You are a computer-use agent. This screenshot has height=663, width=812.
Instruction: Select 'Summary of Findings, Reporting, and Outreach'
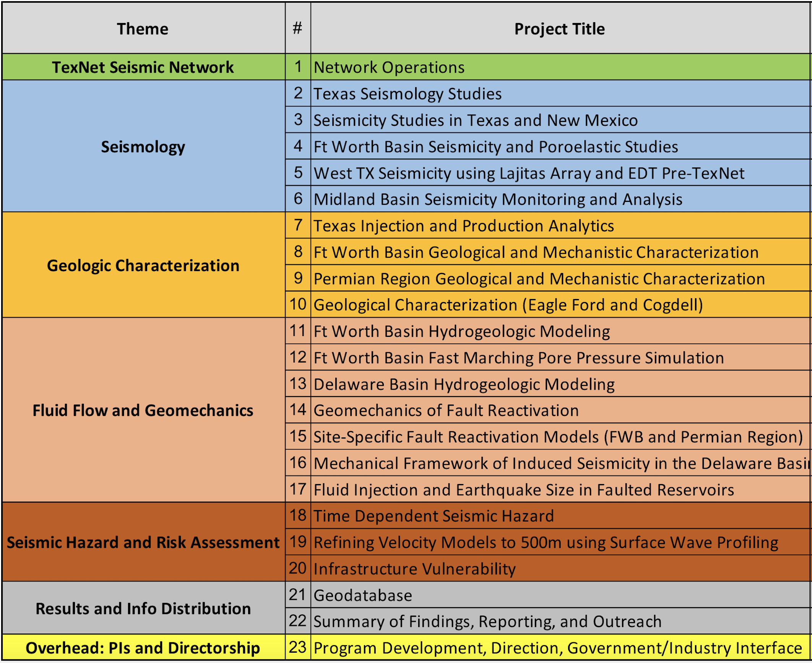(560, 621)
